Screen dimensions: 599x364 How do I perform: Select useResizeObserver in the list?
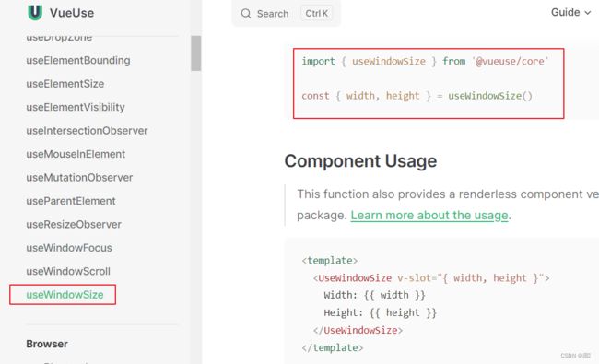pyautogui.click(x=74, y=224)
